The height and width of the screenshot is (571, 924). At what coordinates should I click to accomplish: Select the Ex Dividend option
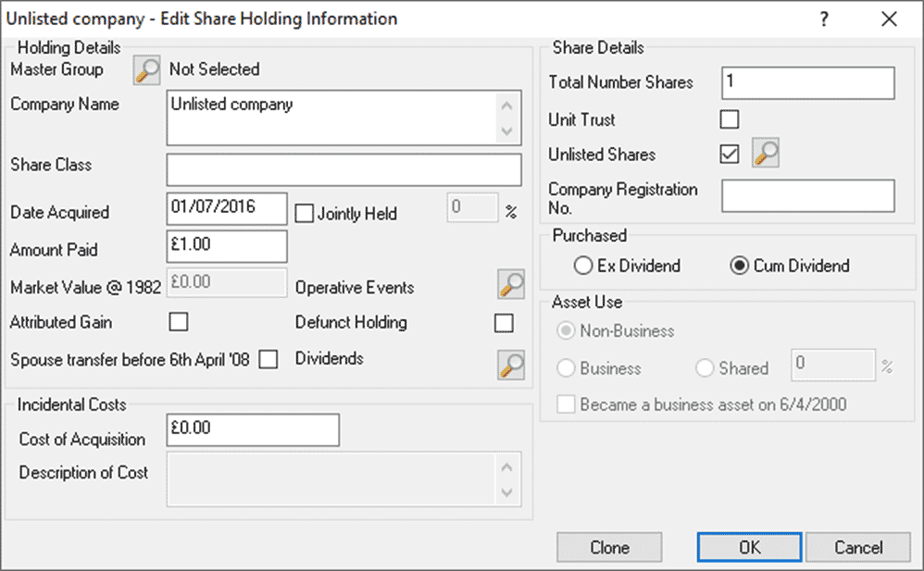click(x=583, y=266)
